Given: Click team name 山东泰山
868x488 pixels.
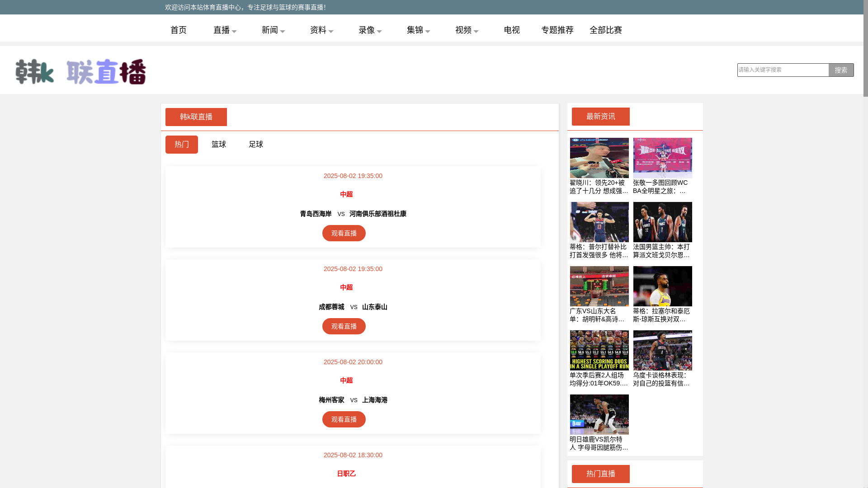Looking at the screenshot, I should click(375, 307).
